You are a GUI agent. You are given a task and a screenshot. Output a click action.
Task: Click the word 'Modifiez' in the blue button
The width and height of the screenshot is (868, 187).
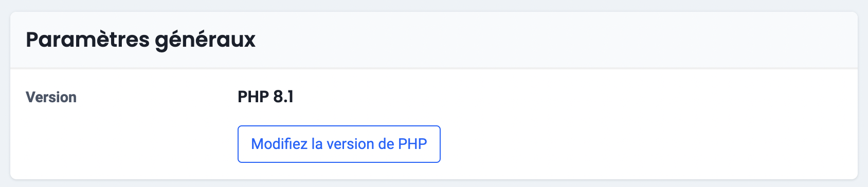pyautogui.click(x=279, y=144)
